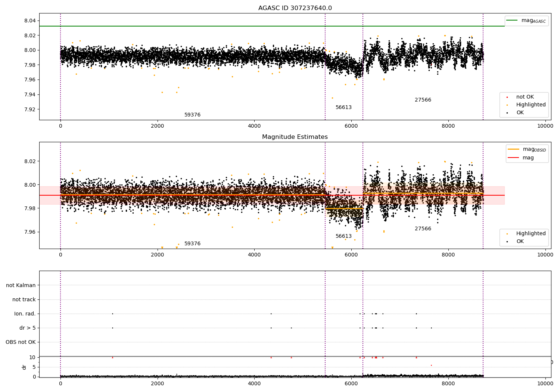Click the 59376 label in the top plot
The image size is (560, 392).
click(192, 115)
